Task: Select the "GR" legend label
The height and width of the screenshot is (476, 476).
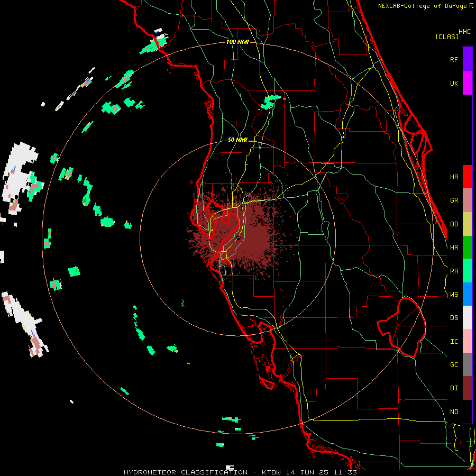Action: click(x=454, y=200)
